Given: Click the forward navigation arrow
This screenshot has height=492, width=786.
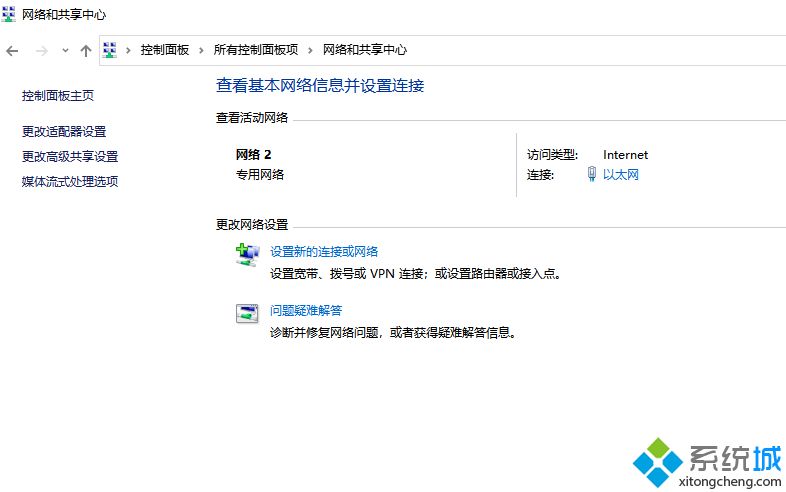Looking at the screenshot, I should (x=41, y=50).
